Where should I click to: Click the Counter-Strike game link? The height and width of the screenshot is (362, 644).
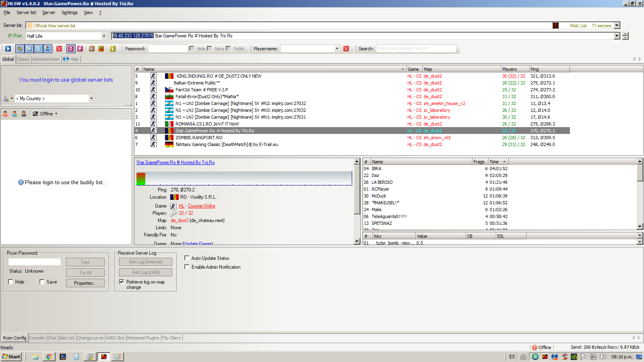click(x=202, y=206)
